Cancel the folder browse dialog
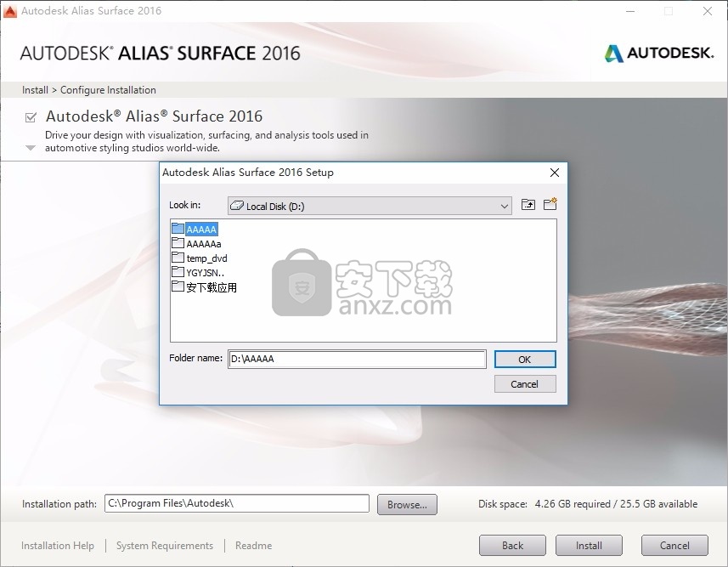728x567 pixels. coord(525,384)
